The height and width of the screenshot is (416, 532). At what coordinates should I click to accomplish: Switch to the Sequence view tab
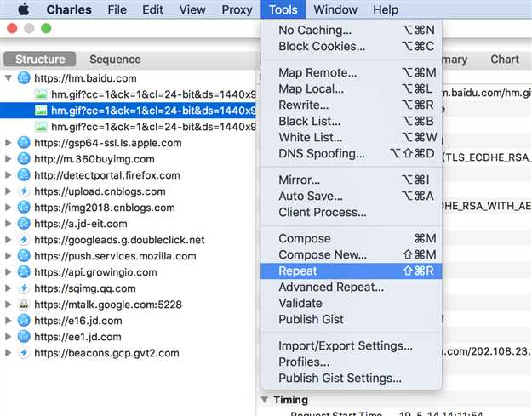coord(115,60)
